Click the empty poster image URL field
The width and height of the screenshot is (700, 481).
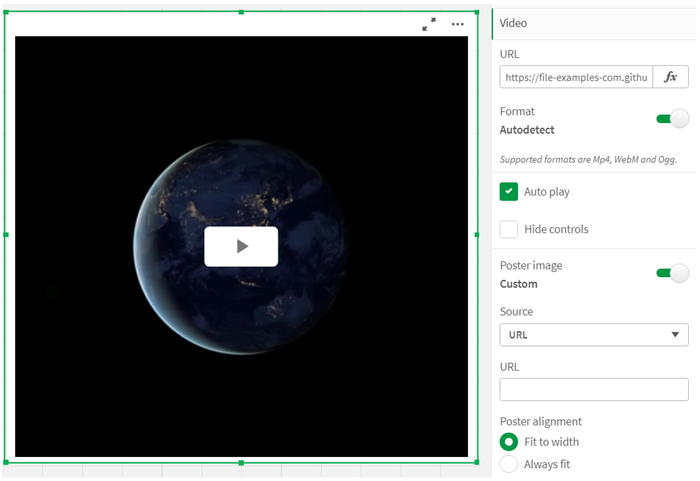click(x=594, y=390)
